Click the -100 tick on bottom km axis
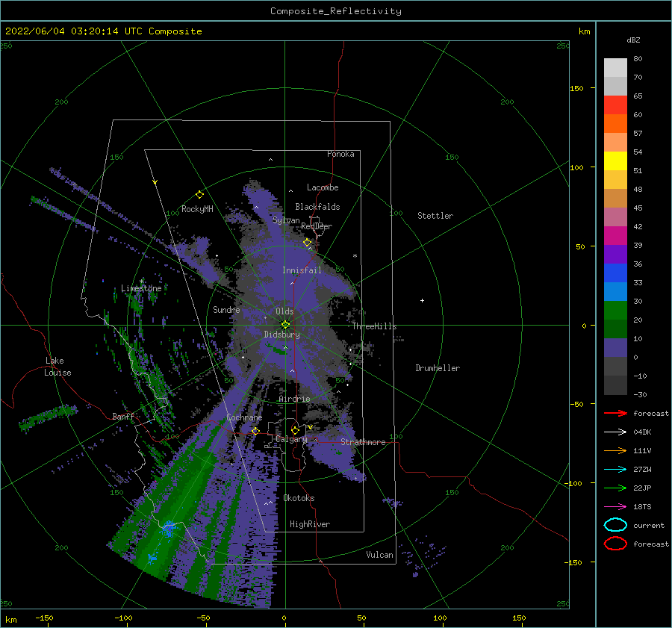672x628 pixels. [x=123, y=618]
